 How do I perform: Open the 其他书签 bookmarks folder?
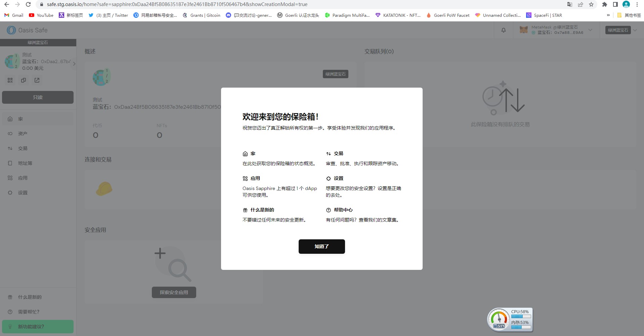coord(629,15)
